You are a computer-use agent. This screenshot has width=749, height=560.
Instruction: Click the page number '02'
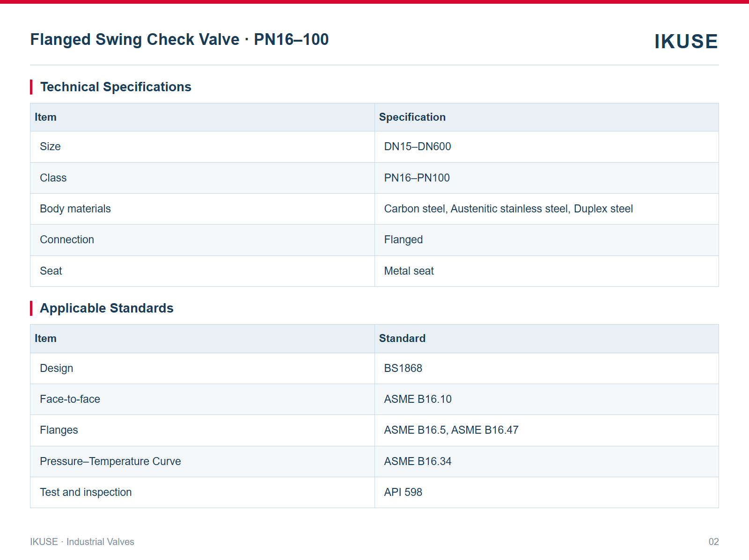[713, 542]
